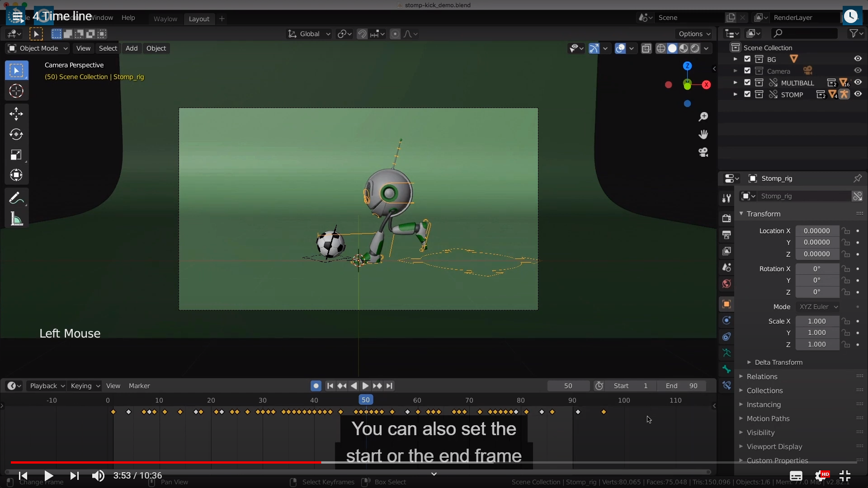
Task: Hide the BG collection with eye icon
Action: (858, 59)
